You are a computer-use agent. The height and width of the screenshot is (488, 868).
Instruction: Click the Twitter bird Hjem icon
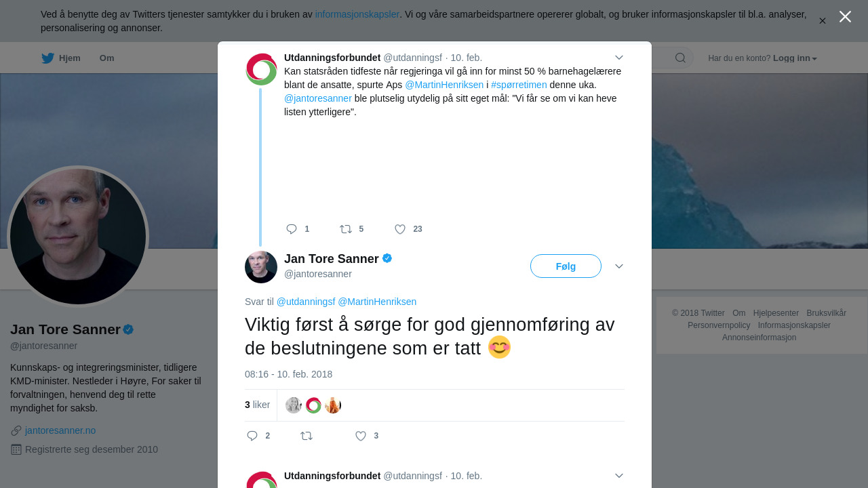point(48,58)
